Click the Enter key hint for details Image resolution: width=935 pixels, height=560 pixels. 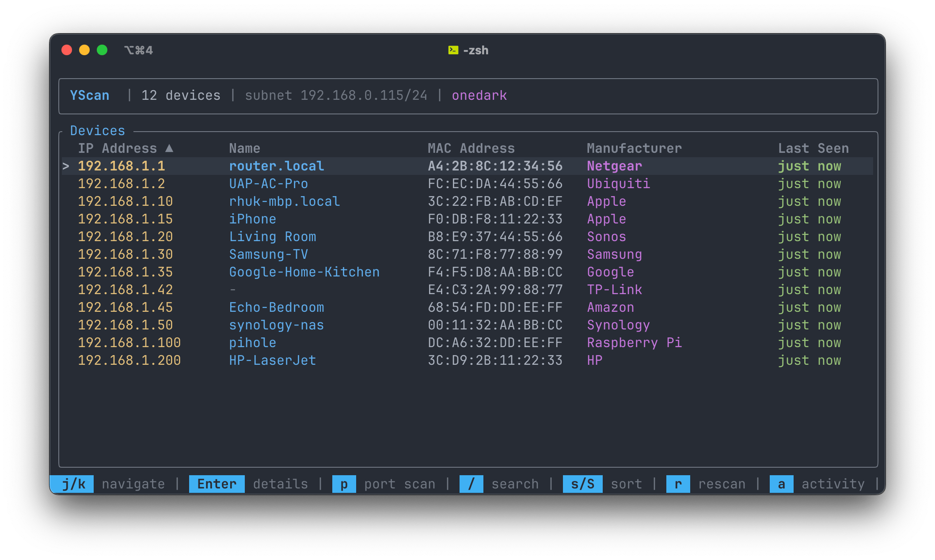pos(217,484)
